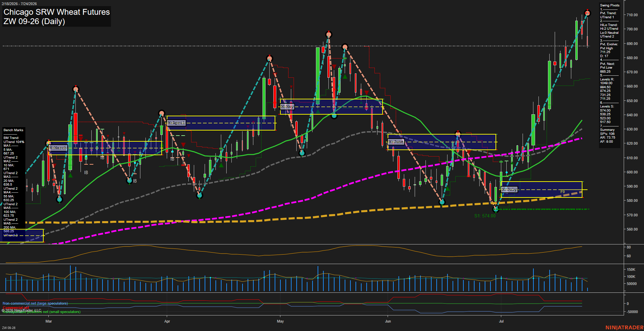Screen dimensions: 644x331
Task: Click the 100 MA: 623.75 entry
Action: (x=9, y=214)
